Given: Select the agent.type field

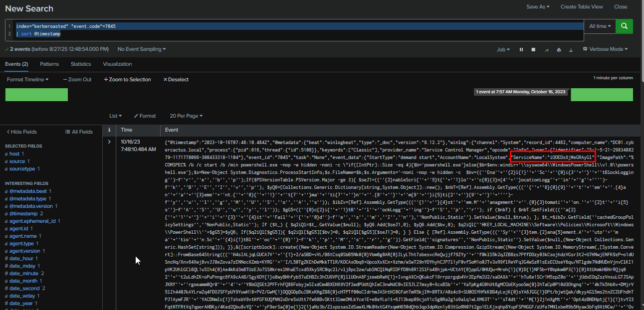Looking at the screenshot, I should (x=22, y=243).
